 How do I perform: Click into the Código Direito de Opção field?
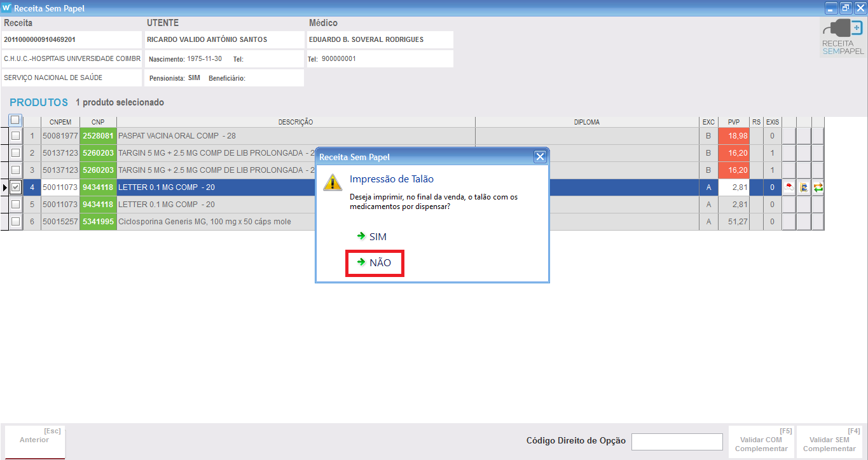click(x=677, y=442)
